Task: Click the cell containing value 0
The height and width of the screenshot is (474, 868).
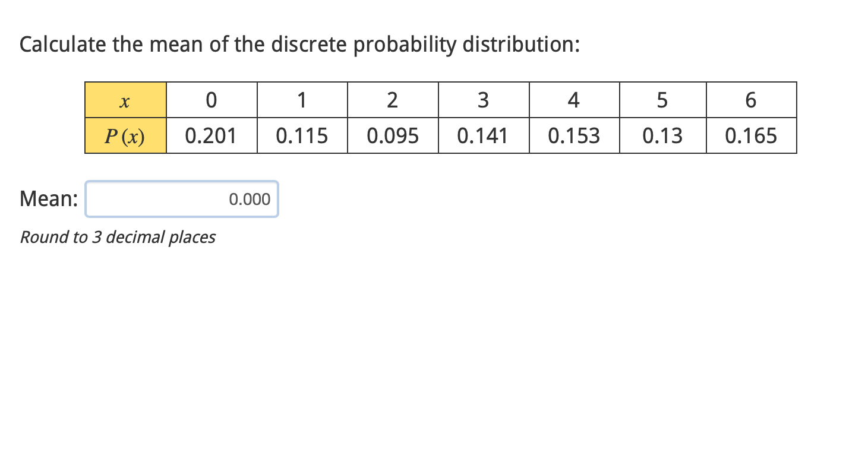Action: point(212,100)
